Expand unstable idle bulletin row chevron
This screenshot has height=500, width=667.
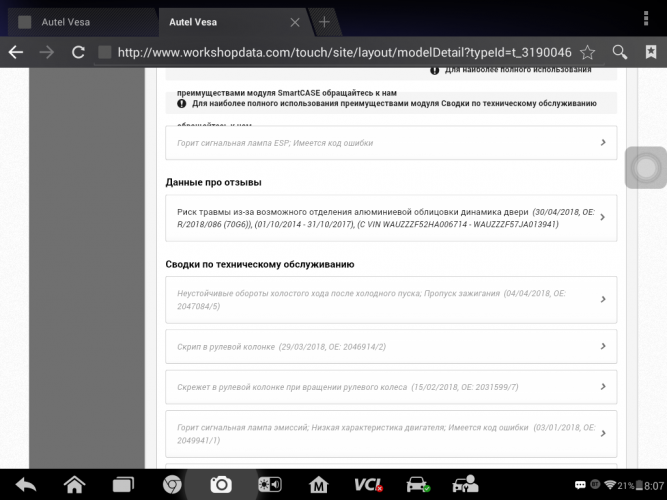[x=603, y=300]
